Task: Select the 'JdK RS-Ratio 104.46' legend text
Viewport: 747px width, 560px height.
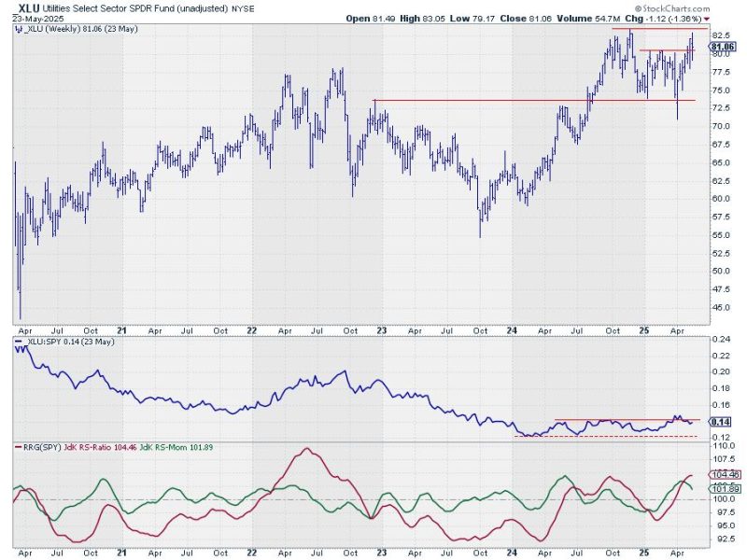Action: (x=101, y=448)
